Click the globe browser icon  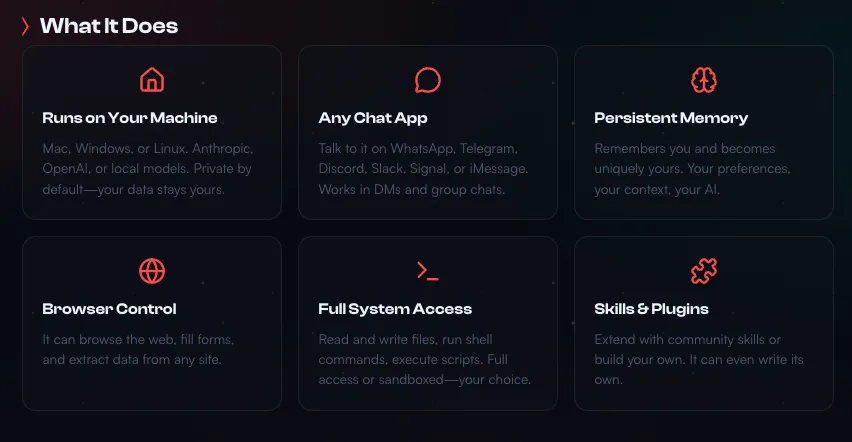click(x=152, y=271)
